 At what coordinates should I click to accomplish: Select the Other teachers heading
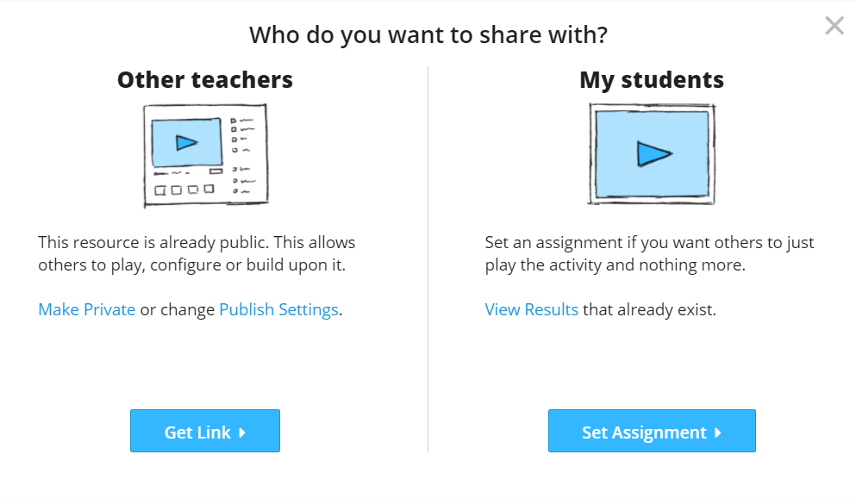pos(205,80)
